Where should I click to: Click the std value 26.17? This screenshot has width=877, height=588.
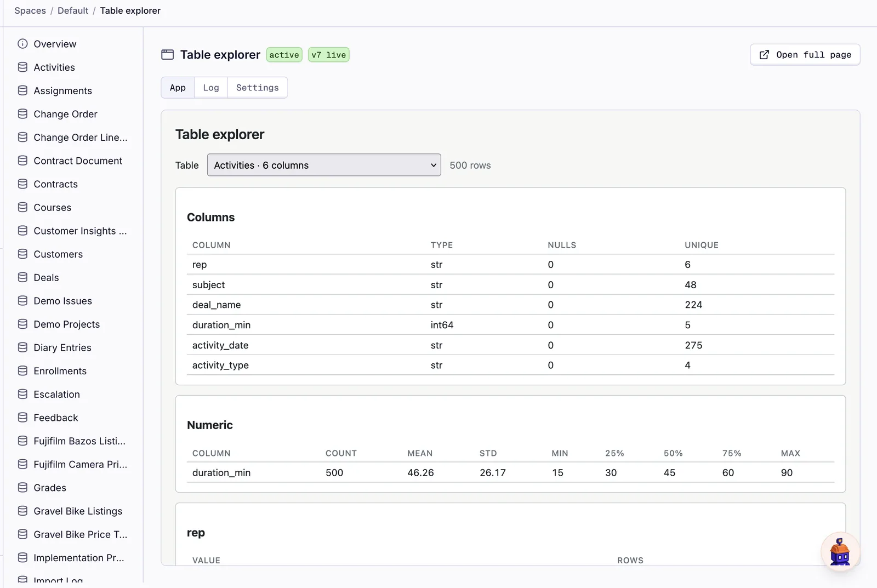click(493, 472)
